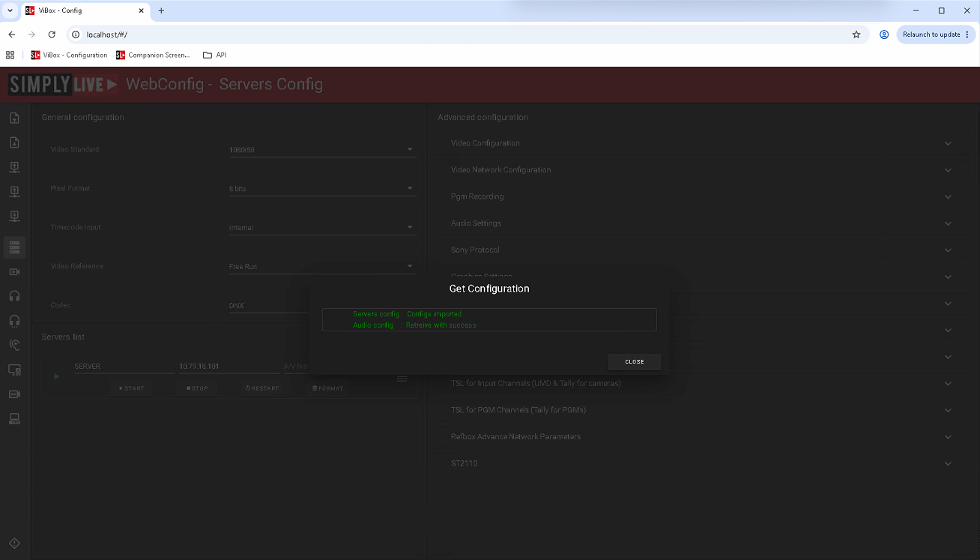The image size is (980, 560).
Task: Open the file-upload page in the sidebar
Action: click(x=14, y=118)
